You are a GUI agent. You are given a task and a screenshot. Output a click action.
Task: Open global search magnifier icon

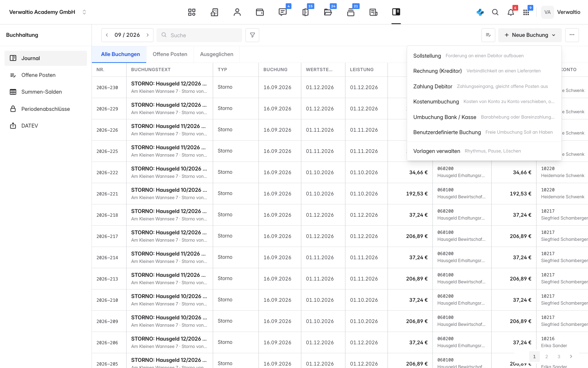click(x=495, y=12)
